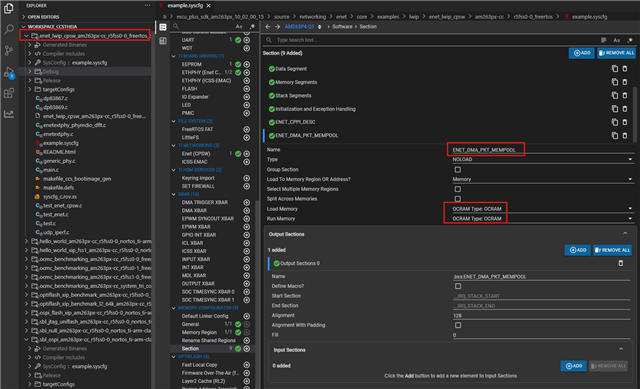The height and width of the screenshot is (389, 640).
Task: Collapse the XBAR module category
Action: (x=173, y=194)
